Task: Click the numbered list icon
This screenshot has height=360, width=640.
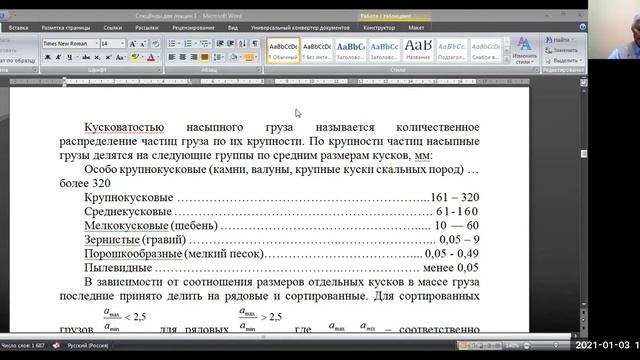Action: pos(188,43)
